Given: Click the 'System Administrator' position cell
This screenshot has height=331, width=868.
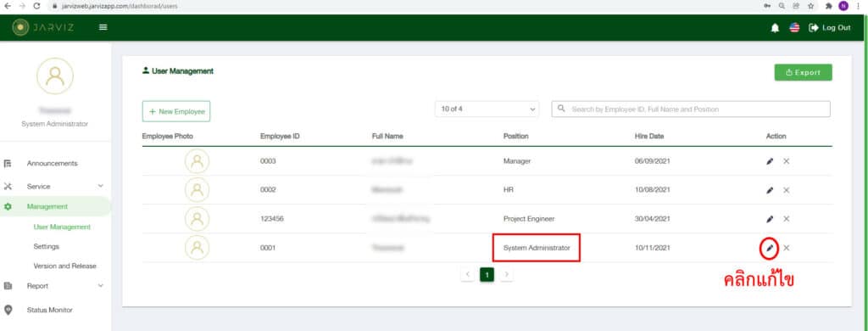Looking at the screenshot, I should (537, 248).
